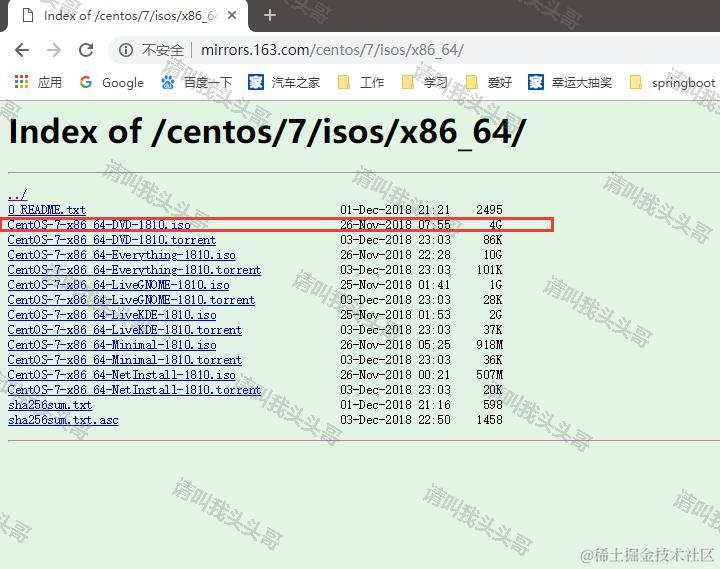Click the date 01-Dec-2018 21:16
Viewport: 720px width, 569px height.
[395, 405]
